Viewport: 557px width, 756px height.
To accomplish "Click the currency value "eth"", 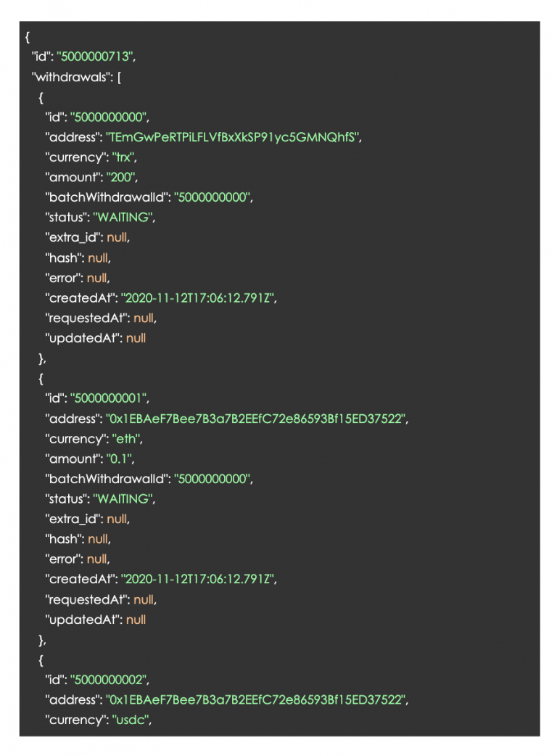I will pyautogui.click(x=126, y=439).
